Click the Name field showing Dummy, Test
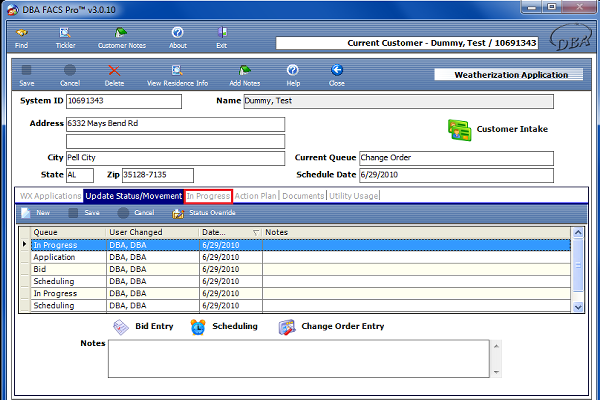 398,101
